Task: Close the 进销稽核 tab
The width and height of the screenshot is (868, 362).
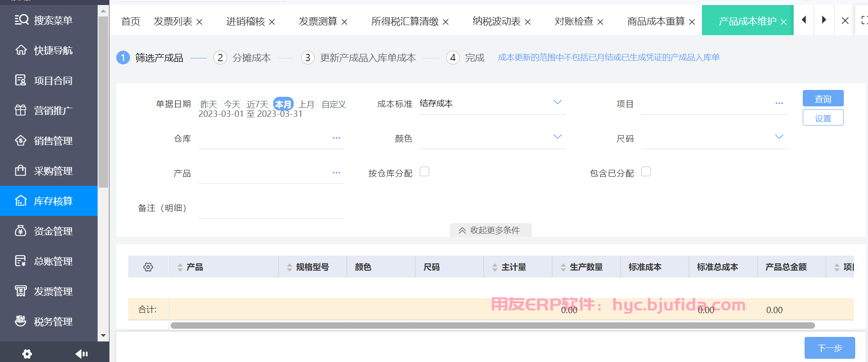Action: tap(272, 22)
